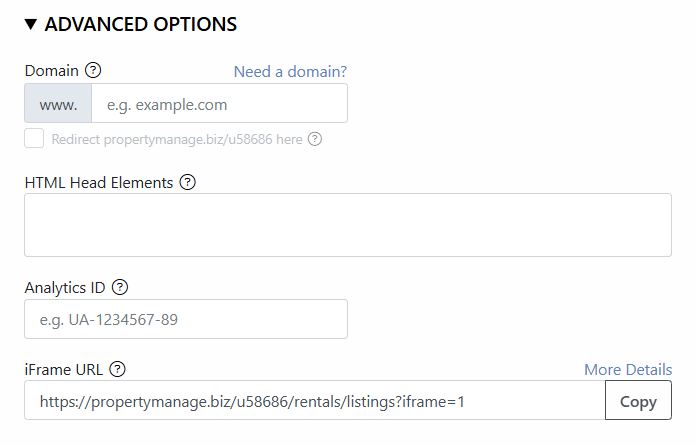
Task: Open the More Details link
Action: click(628, 370)
